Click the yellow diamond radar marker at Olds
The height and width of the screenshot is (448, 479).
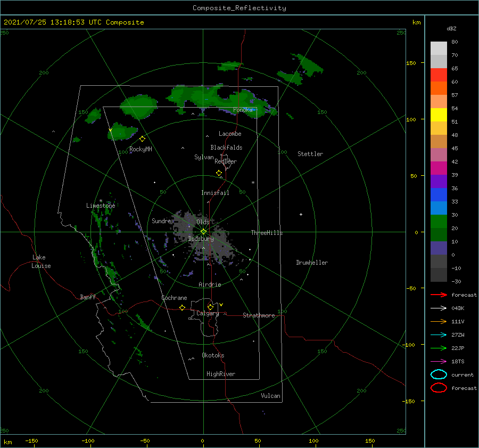[203, 232]
